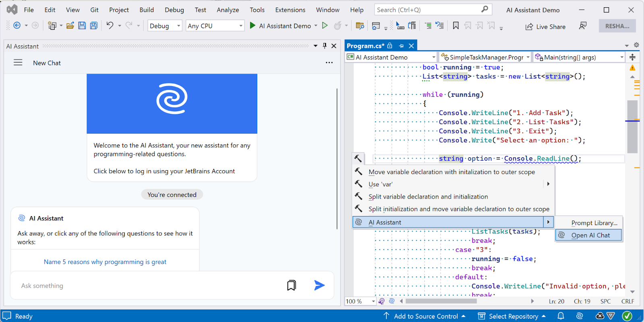Click the SPC indentation indicator
The height and width of the screenshot is (322, 644).
coord(605,301)
